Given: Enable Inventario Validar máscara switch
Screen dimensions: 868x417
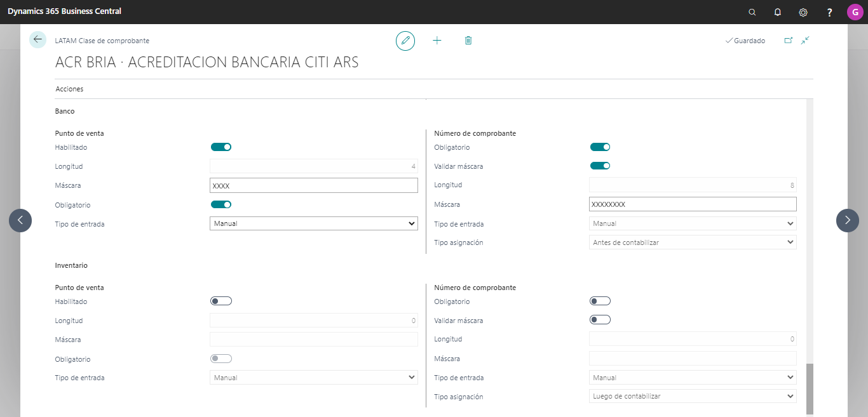Looking at the screenshot, I should (600, 320).
